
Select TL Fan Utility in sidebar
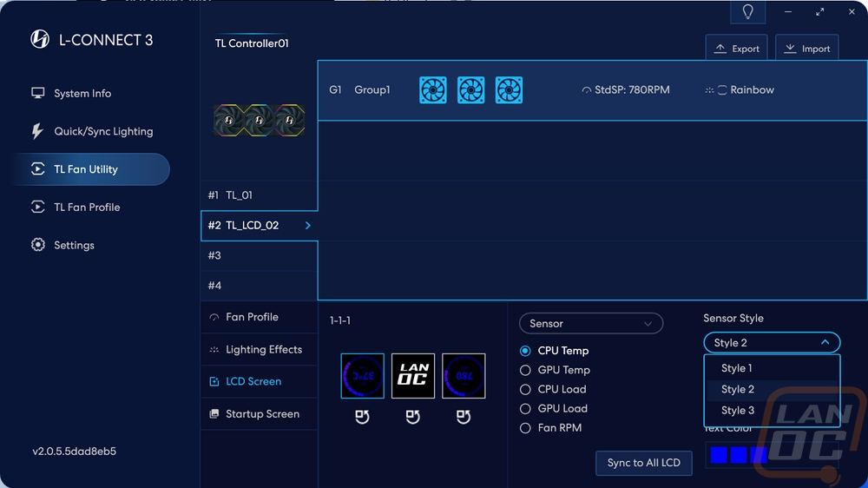pos(91,169)
